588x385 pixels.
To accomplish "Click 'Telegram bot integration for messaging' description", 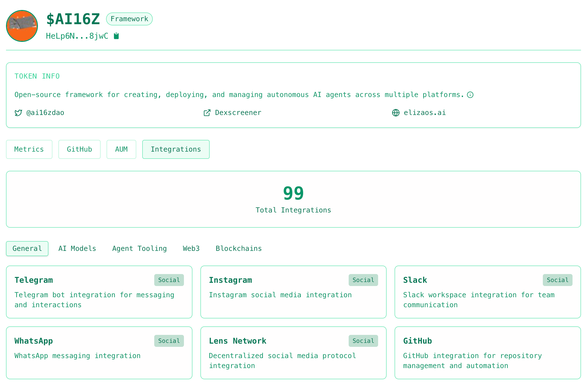I will tap(94, 300).
